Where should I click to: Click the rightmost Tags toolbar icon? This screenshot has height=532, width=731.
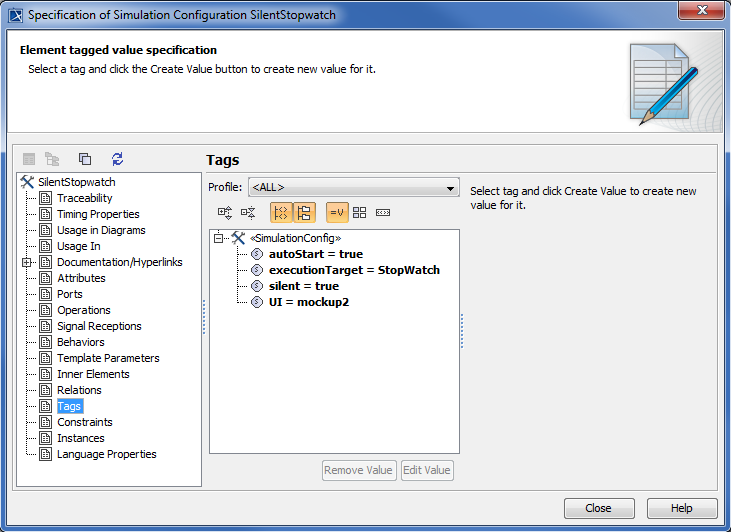[383, 212]
